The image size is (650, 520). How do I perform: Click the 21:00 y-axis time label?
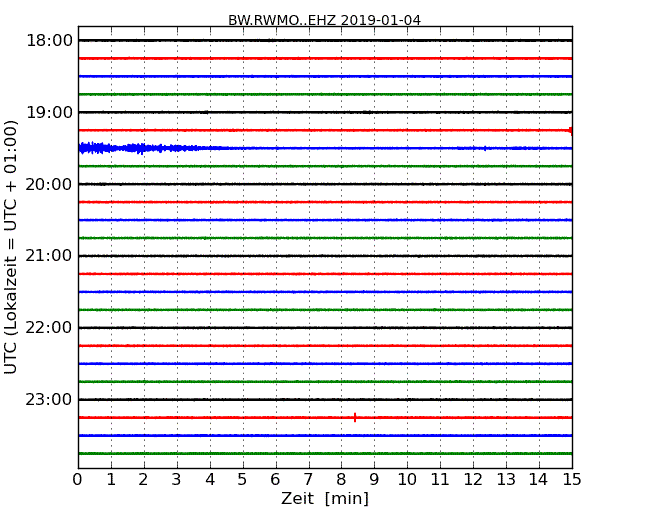click(x=49, y=256)
